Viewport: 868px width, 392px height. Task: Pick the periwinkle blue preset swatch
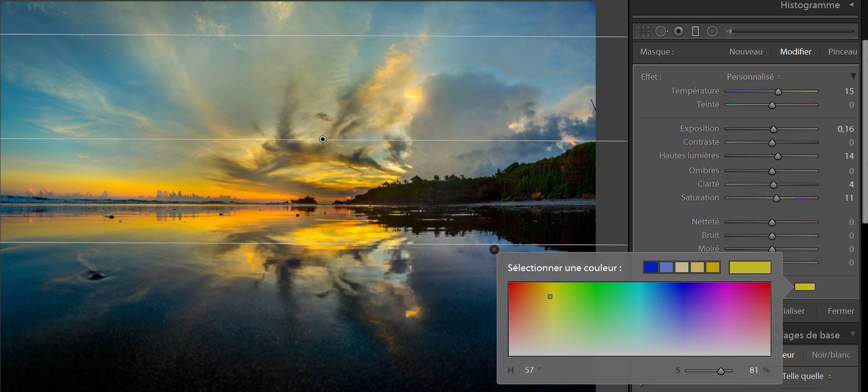pyautogui.click(x=666, y=267)
